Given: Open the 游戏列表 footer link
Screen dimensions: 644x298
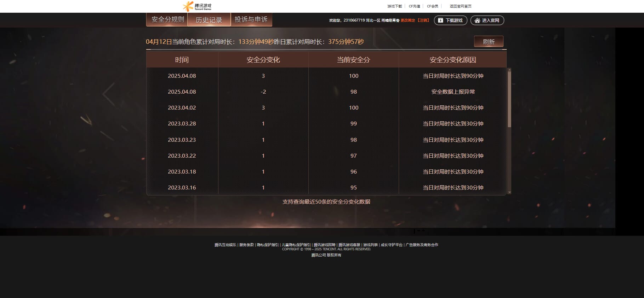Looking at the screenshot, I should (x=370, y=245).
